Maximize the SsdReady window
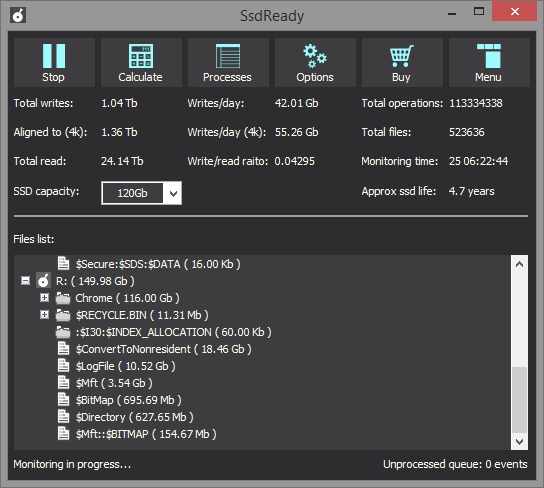This screenshot has height=488, width=544. pyautogui.click(x=479, y=12)
